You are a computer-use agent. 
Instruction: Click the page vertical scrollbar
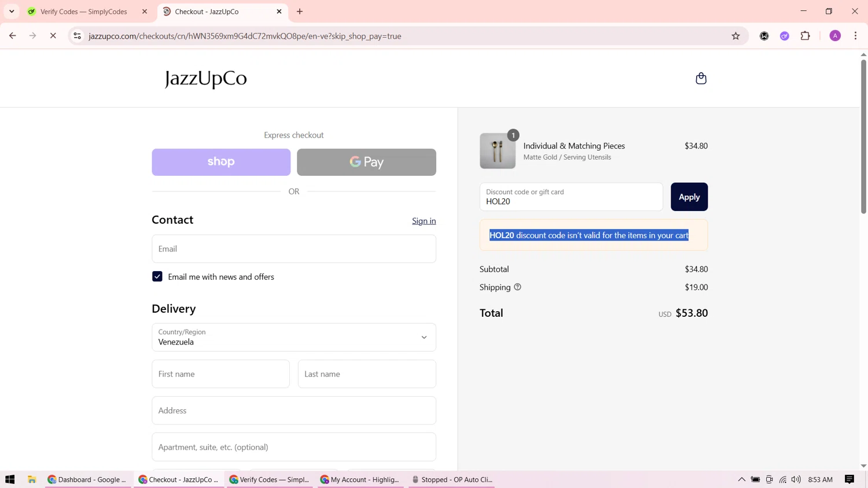point(863,136)
